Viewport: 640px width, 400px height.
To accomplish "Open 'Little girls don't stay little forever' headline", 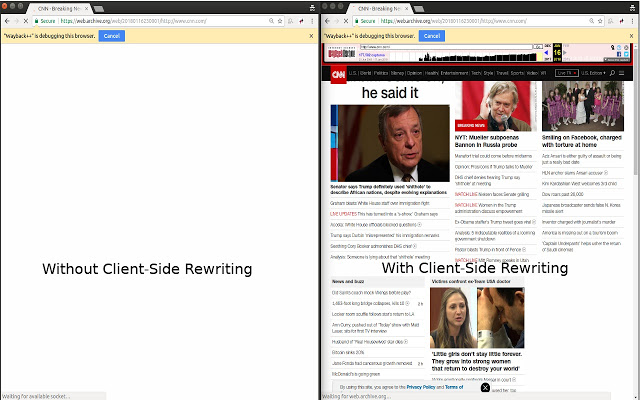I will 477,361.
